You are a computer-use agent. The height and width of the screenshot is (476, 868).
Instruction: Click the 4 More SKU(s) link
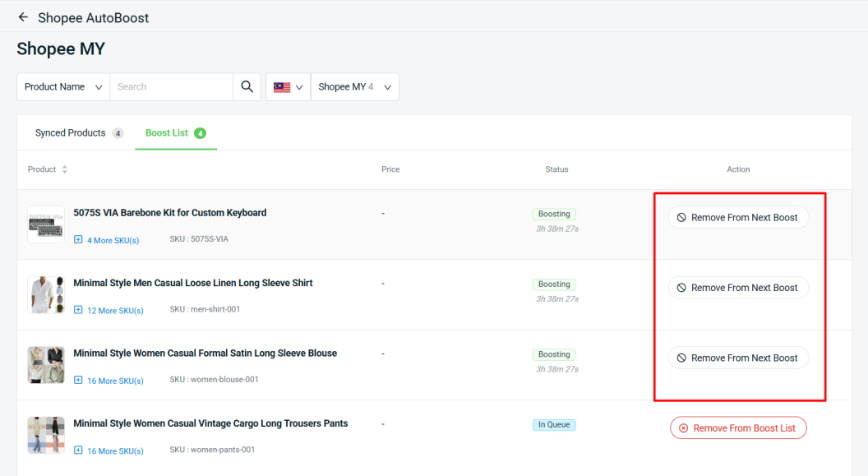[113, 240]
